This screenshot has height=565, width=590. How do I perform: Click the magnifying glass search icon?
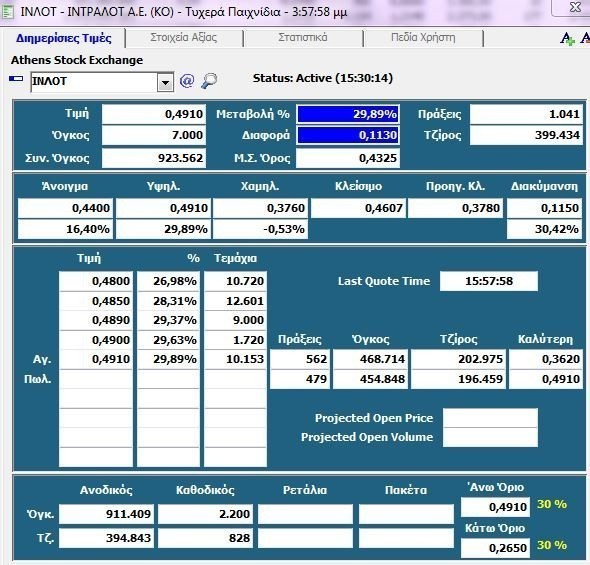click(209, 80)
